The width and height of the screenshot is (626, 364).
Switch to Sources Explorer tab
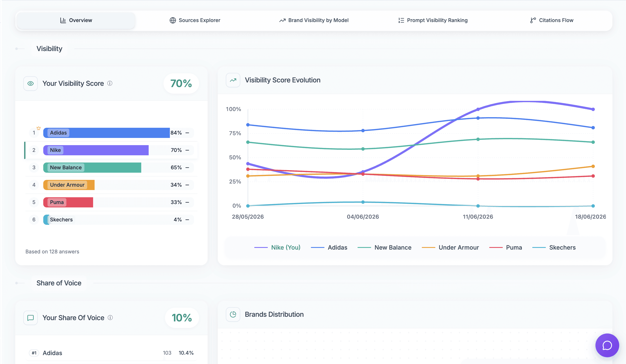(x=195, y=20)
